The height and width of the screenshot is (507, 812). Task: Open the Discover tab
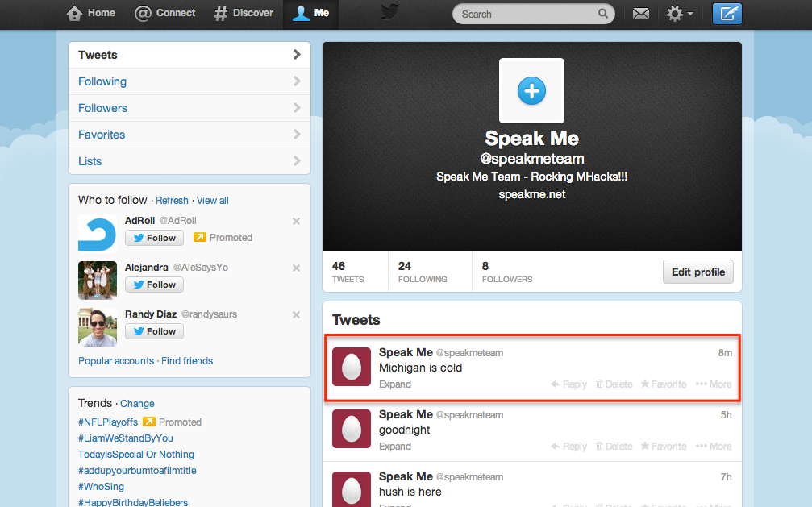click(244, 13)
